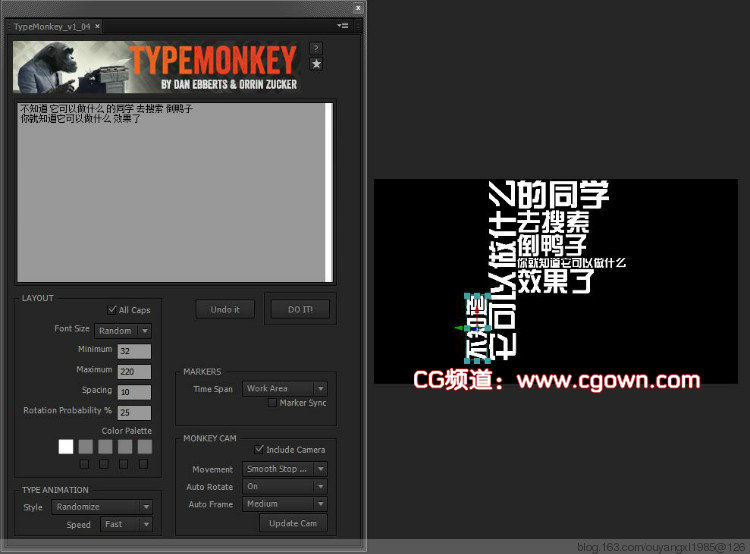Click the text area vertical scrollbar
Viewport: 750px width, 554px height.
329,192
